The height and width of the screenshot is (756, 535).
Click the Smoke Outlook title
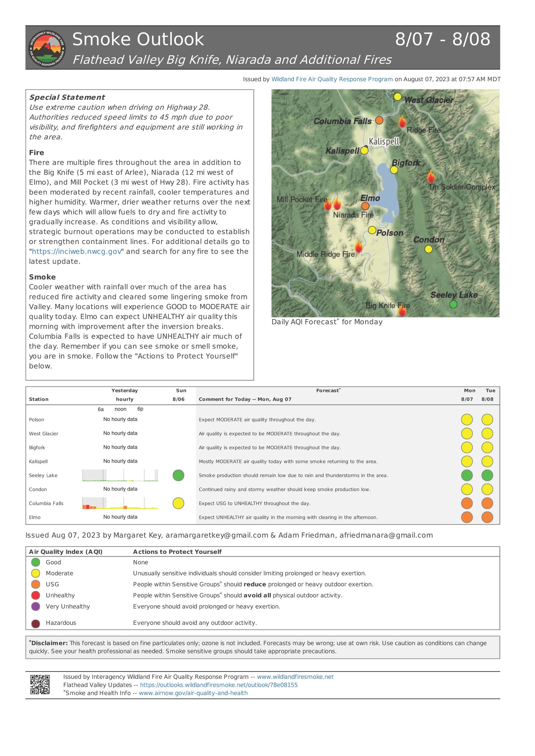pos(138,39)
